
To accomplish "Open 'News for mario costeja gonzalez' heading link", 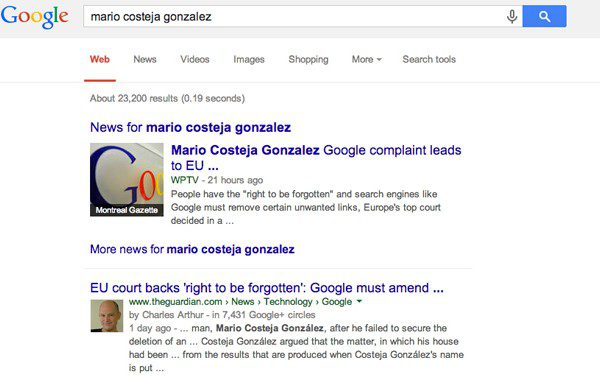I will (191, 127).
